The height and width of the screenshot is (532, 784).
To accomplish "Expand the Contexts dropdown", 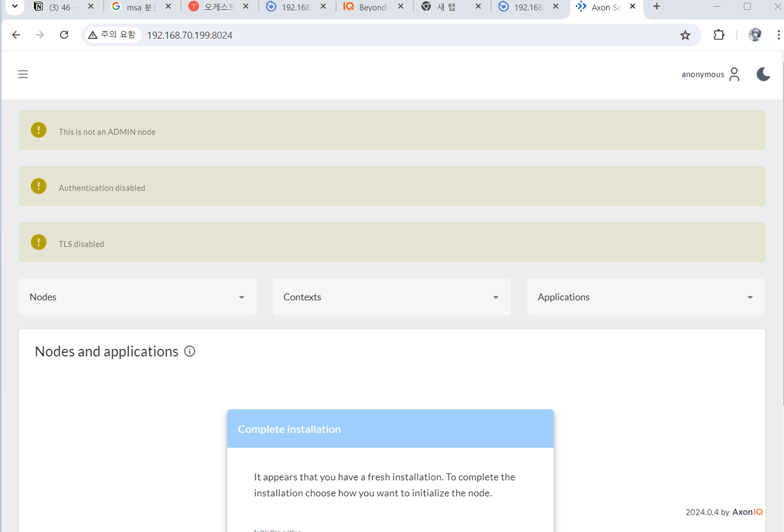I will 391,297.
